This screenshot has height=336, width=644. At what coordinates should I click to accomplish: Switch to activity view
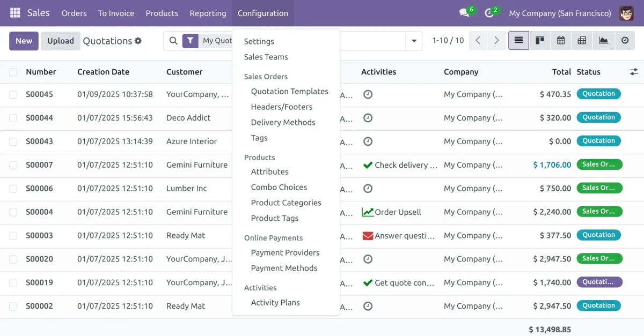coord(624,40)
